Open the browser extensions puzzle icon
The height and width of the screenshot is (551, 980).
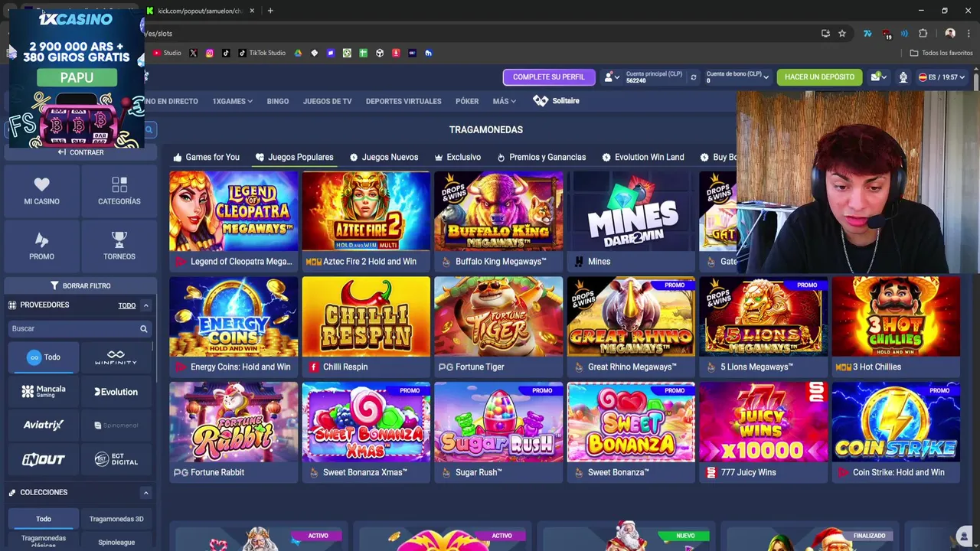click(923, 34)
